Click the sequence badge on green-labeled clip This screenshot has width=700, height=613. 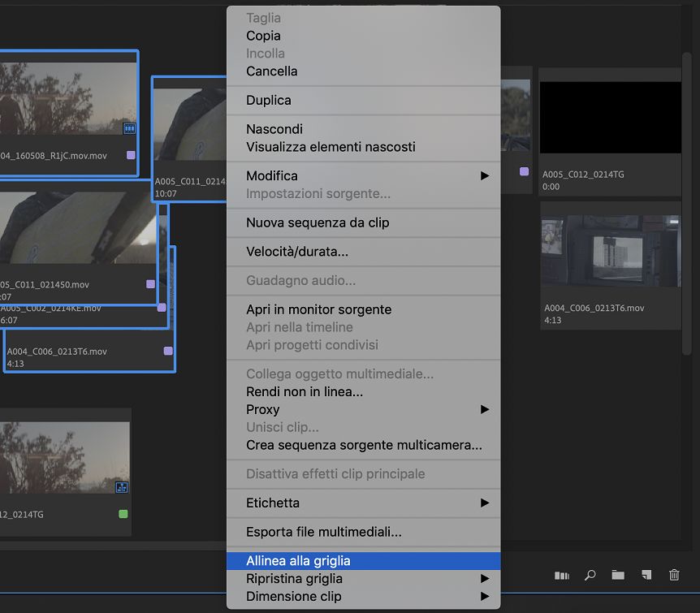[x=122, y=487]
